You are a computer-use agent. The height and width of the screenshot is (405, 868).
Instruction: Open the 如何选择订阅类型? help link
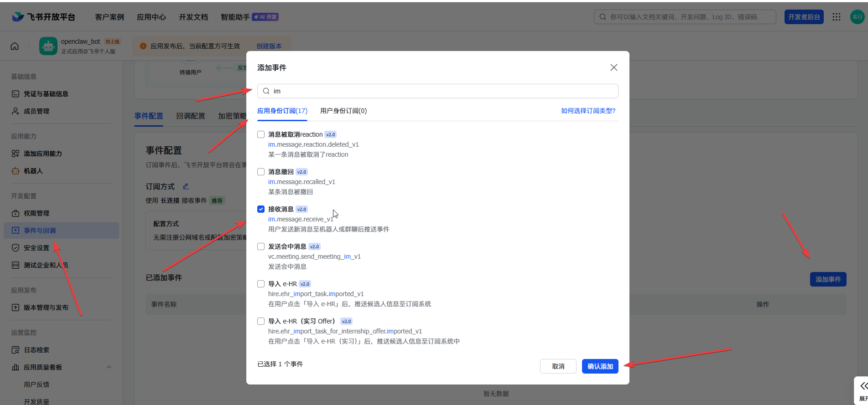[x=588, y=111]
